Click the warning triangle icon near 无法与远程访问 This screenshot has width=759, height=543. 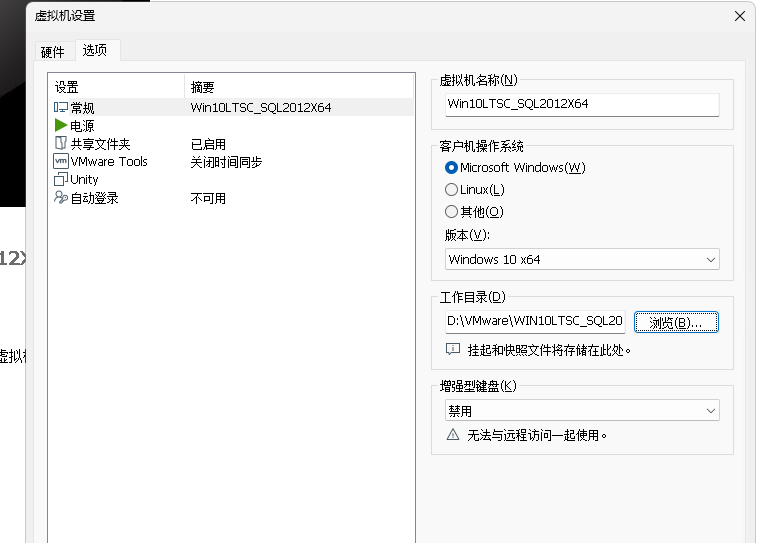point(453,435)
